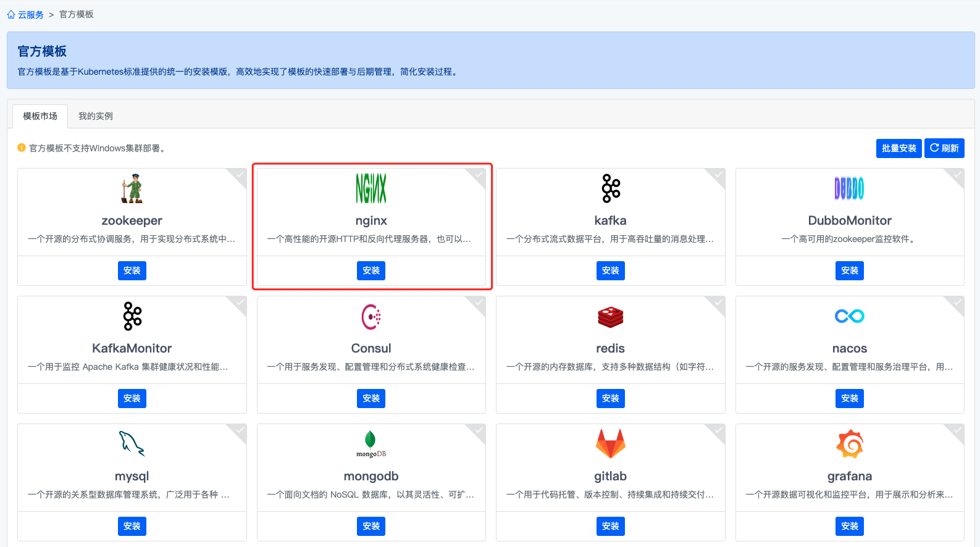The image size is (980, 547).
Task: Click the nginx logo icon
Action: coord(371,188)
